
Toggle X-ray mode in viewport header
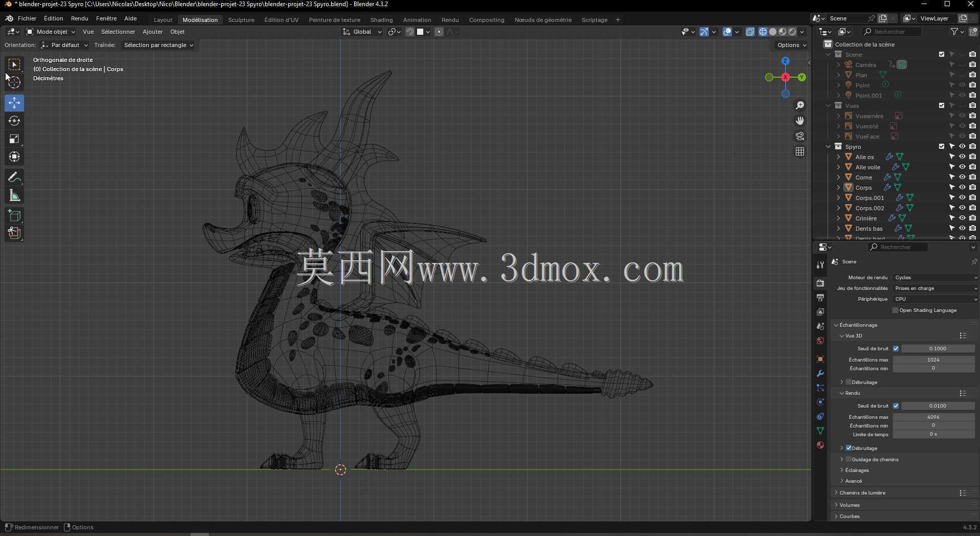[x=750, y=32]
